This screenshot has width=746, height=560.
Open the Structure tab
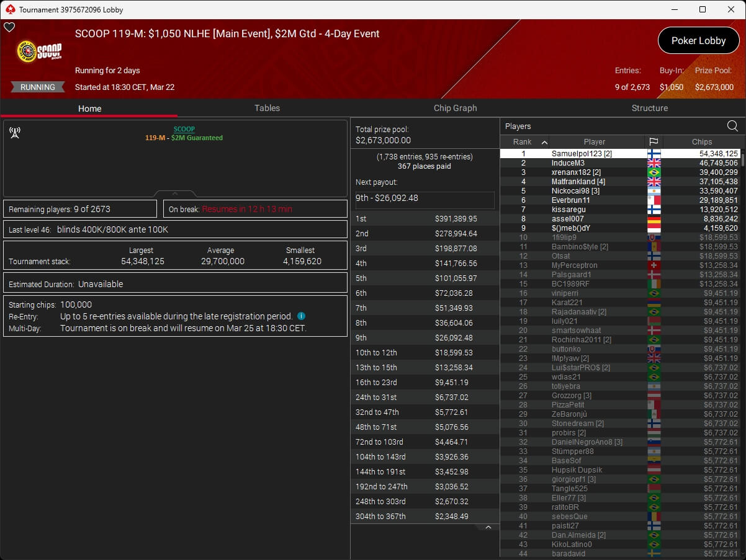(649, 108)
